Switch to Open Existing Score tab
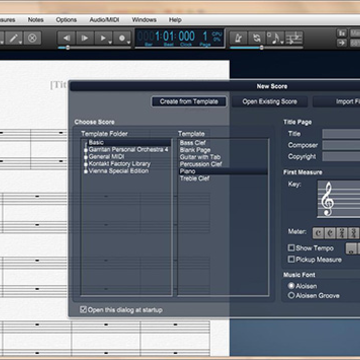The height and width of the screenshot is (360, 360). click(270, 102)
